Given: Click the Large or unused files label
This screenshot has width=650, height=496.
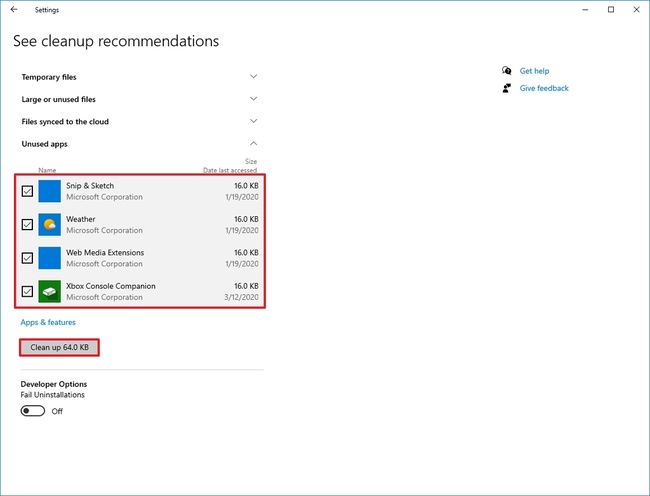Looking at the screenshot, I should [58, 99].
